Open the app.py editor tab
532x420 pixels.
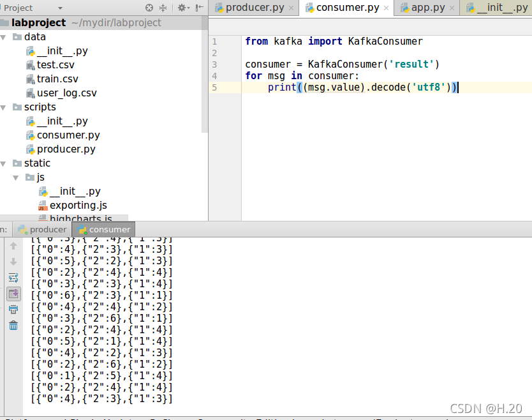(x=427, y=8)
